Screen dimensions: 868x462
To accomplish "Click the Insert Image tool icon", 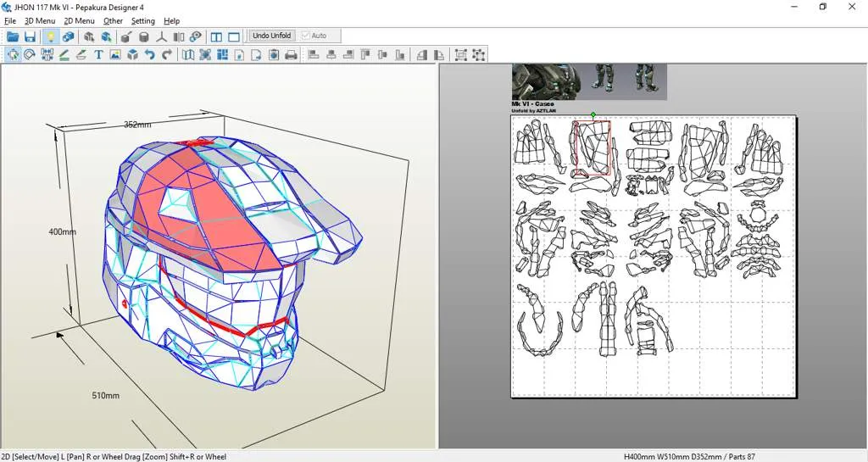I will tap(115, 55).
